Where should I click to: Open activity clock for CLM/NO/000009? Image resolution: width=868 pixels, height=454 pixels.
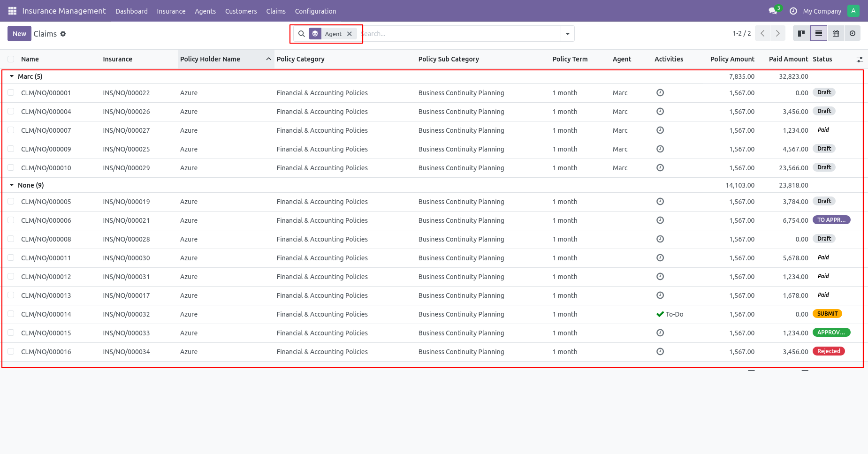[x=660, y=149]
